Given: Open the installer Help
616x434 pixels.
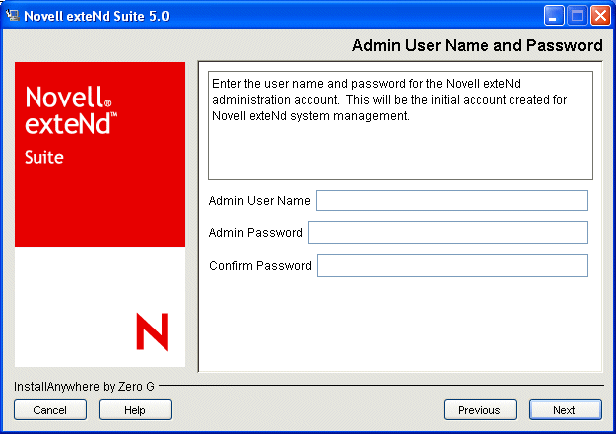Looking at the screenshot, I should click(135, 410).
